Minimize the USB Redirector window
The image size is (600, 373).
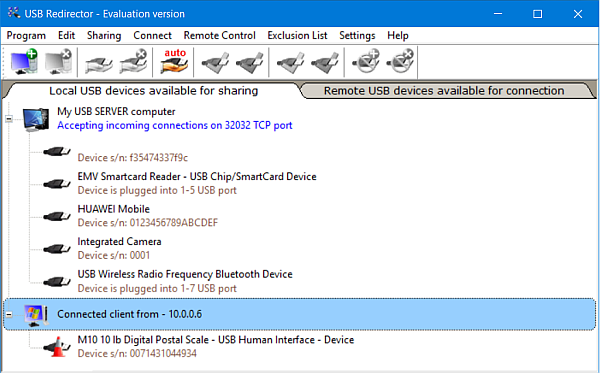(498, 14)
